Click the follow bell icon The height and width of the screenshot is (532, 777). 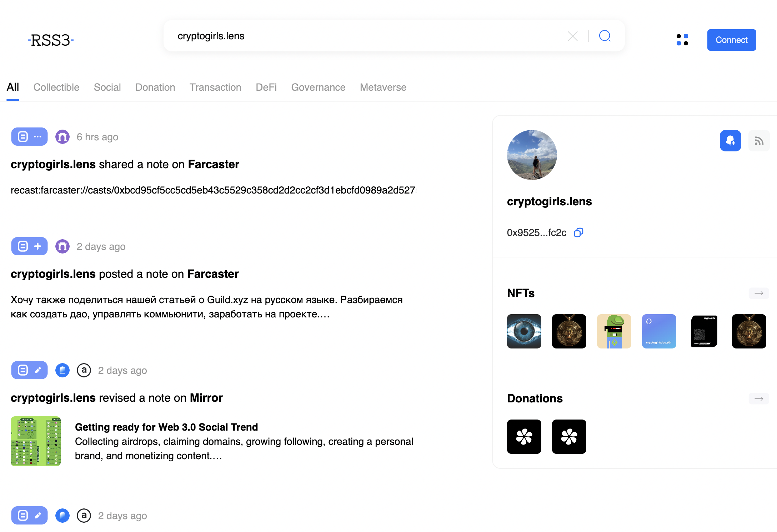click(730, 141)
